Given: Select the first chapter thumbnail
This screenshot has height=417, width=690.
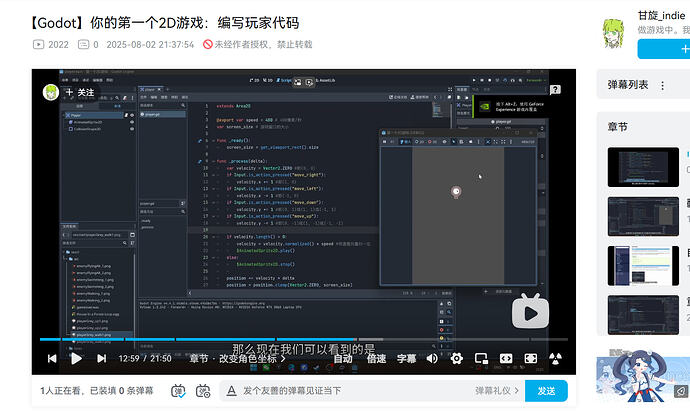Looking at the screenshot, I should point(643,167).
